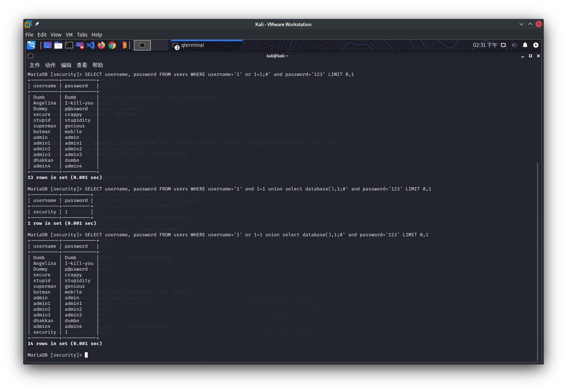Click 'crappy' in the last result table

[73, 275]
